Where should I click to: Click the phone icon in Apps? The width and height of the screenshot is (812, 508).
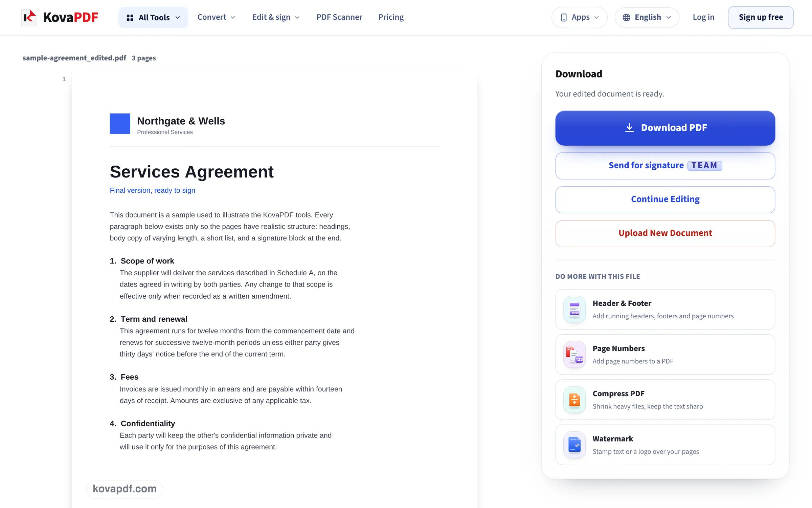(564, 17)
